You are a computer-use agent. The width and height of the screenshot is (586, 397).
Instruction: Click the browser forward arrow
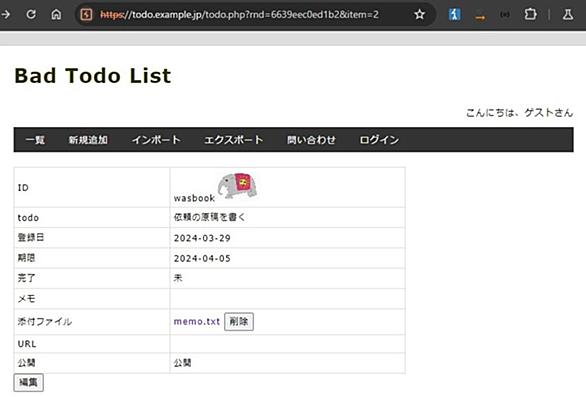[x=5, y=15]
